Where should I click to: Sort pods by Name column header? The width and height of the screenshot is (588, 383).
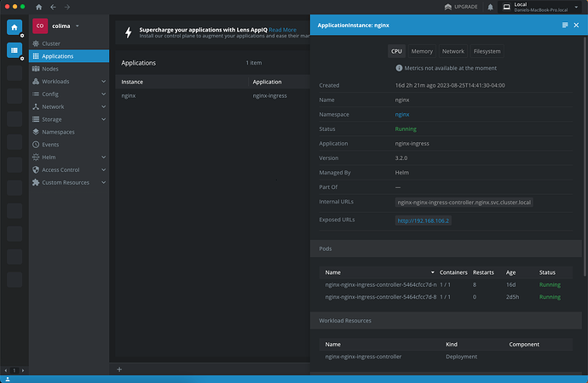[x=333, y=272]
